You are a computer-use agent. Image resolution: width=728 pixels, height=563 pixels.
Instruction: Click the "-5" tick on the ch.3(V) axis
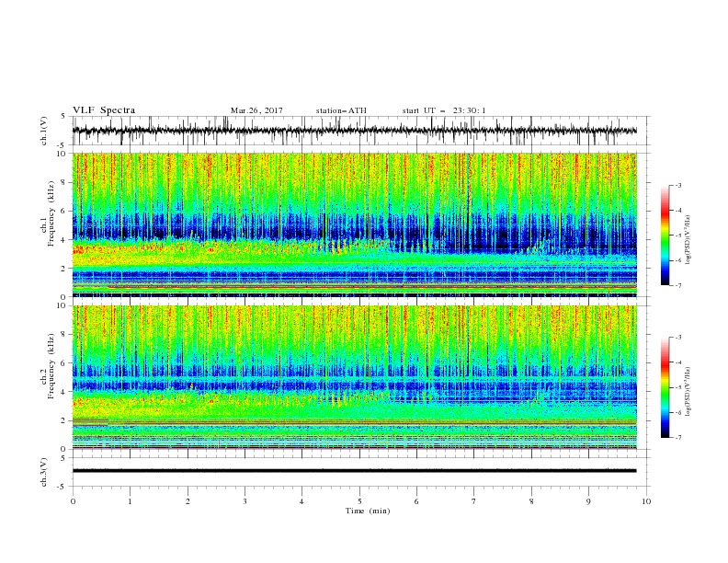pos(63,487)
